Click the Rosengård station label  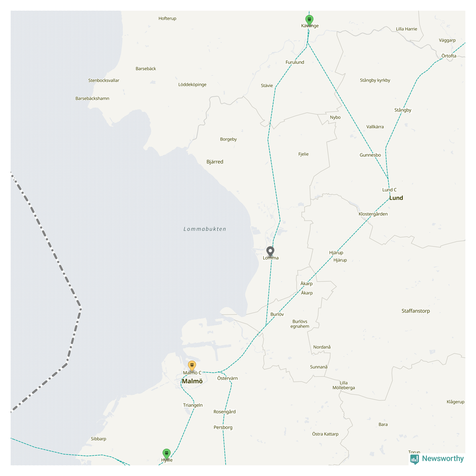click(225, 412)
